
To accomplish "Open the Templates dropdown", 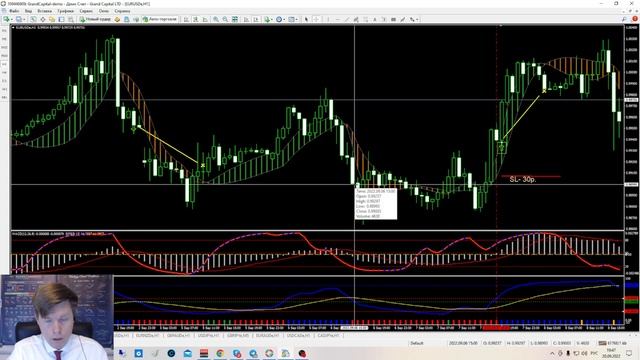I will (x=293, y=19).
